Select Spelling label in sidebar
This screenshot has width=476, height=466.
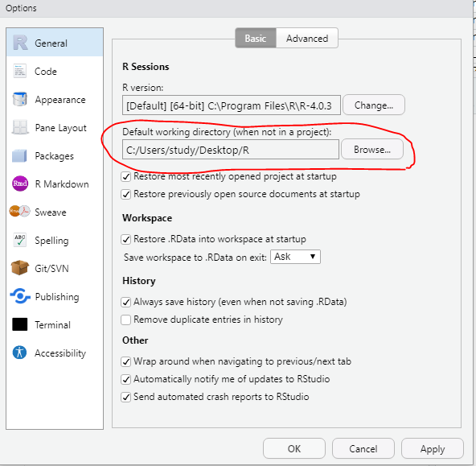pos(51,241)
